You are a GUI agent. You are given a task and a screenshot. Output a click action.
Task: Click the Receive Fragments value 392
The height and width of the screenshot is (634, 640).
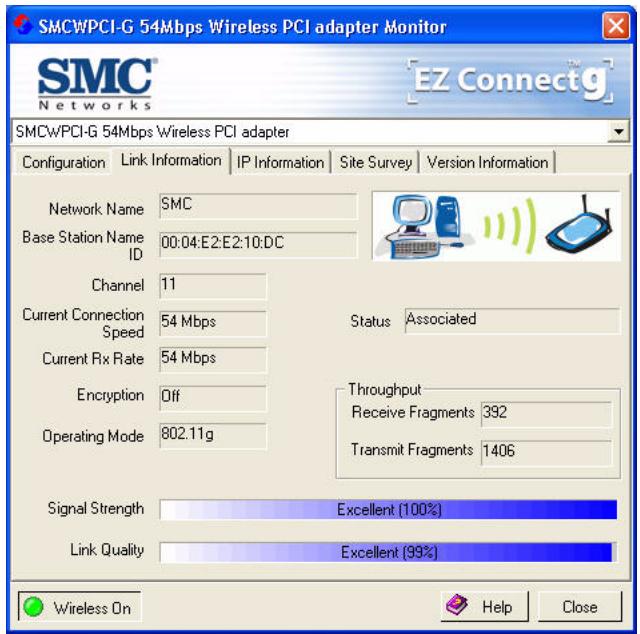(547, 414)
